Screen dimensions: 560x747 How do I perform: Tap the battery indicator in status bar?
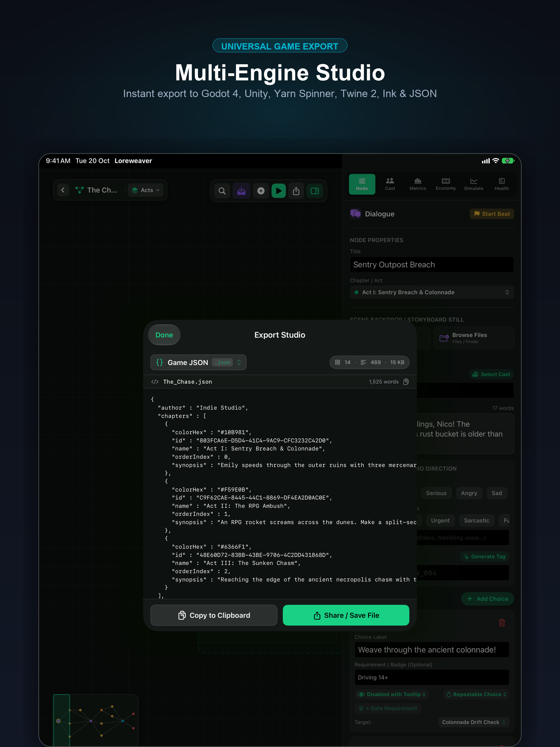pos(508,161)
